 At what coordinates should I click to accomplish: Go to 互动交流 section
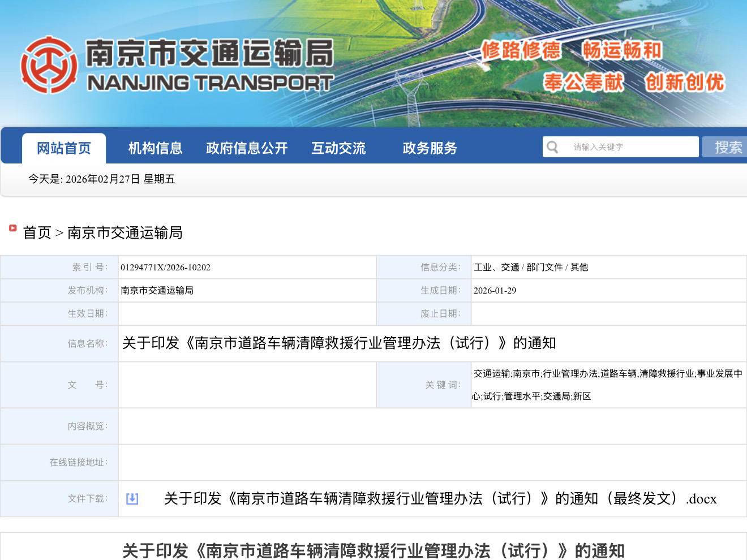coord(338,148)
